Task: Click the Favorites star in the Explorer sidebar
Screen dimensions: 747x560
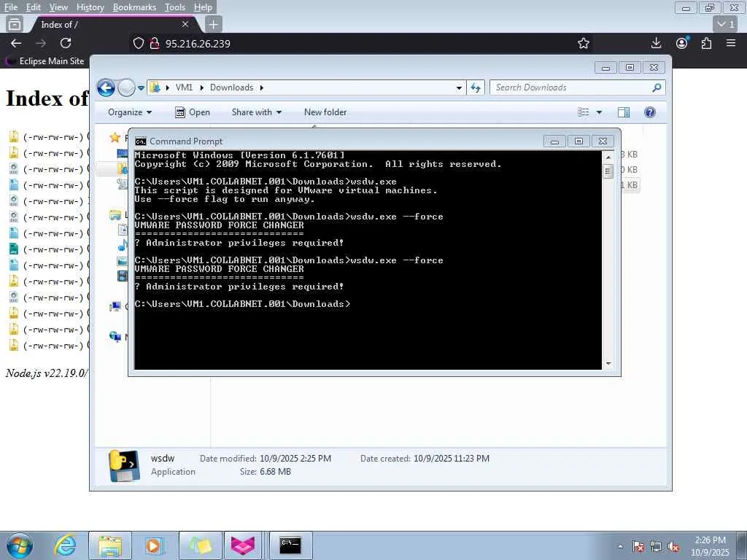Action: [115, 138]
